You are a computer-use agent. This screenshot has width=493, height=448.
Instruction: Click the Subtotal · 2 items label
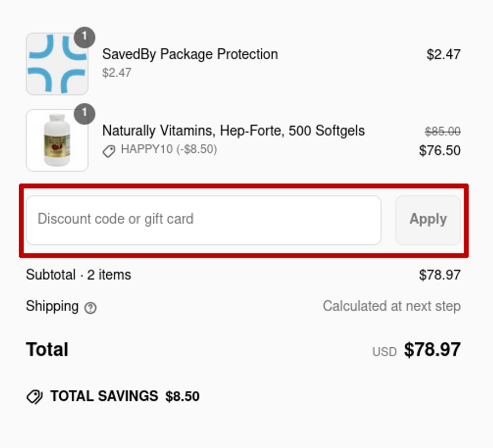(x=78, y=275)
